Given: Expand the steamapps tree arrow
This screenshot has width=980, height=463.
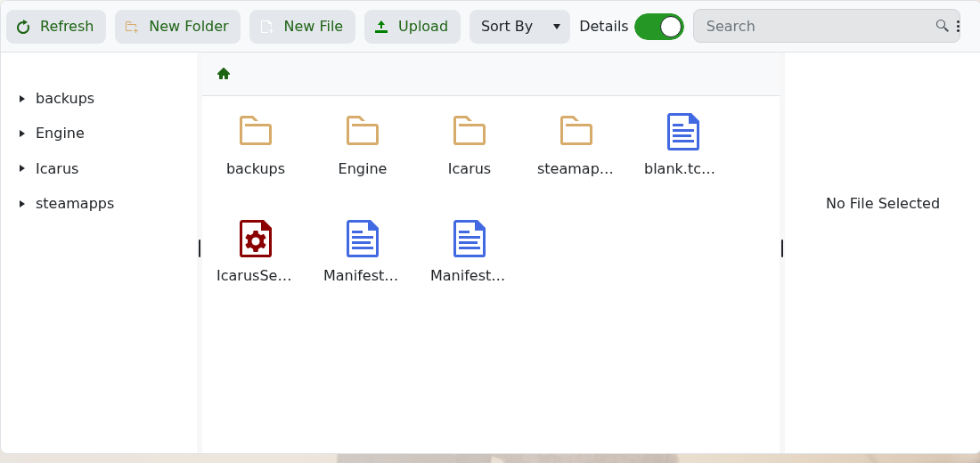Looking at the screenshot, I should (22, 203).
